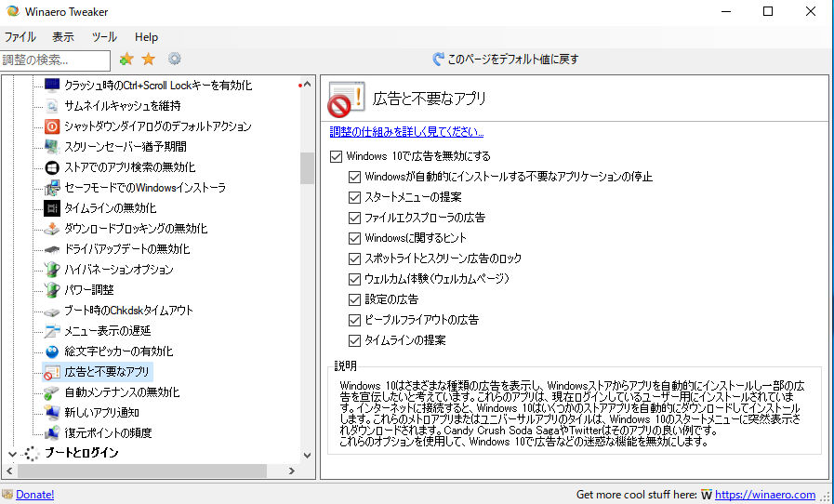Select ブートとログイン category label
This screenshot has height=504, width=834.
click(82, 454)
